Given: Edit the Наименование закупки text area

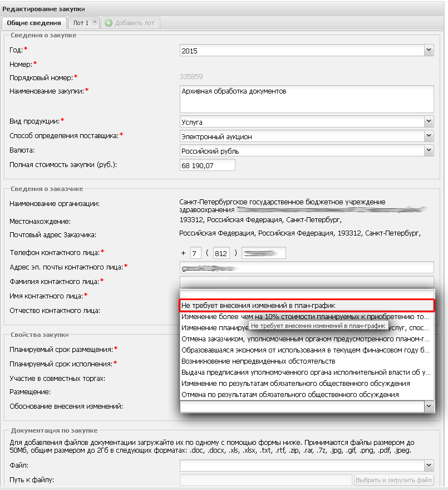Looking at the screenshot, I should click(307, 99).
